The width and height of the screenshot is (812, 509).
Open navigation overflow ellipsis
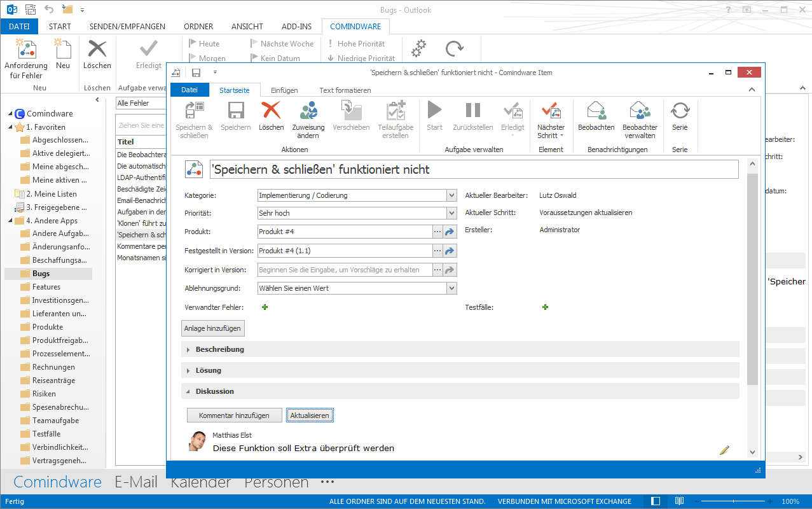[x=327, y=482]
